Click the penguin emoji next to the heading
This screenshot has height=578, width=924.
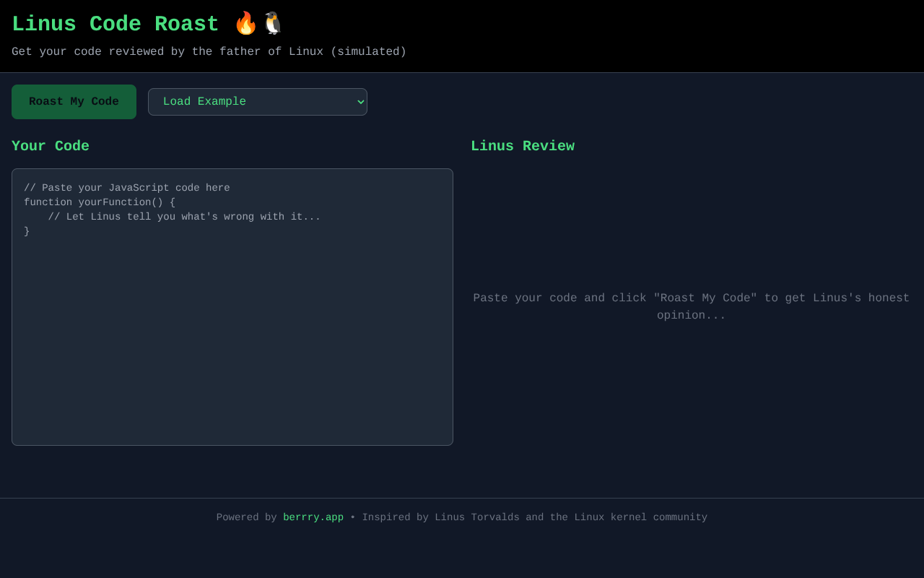click(x=271, y=22)
